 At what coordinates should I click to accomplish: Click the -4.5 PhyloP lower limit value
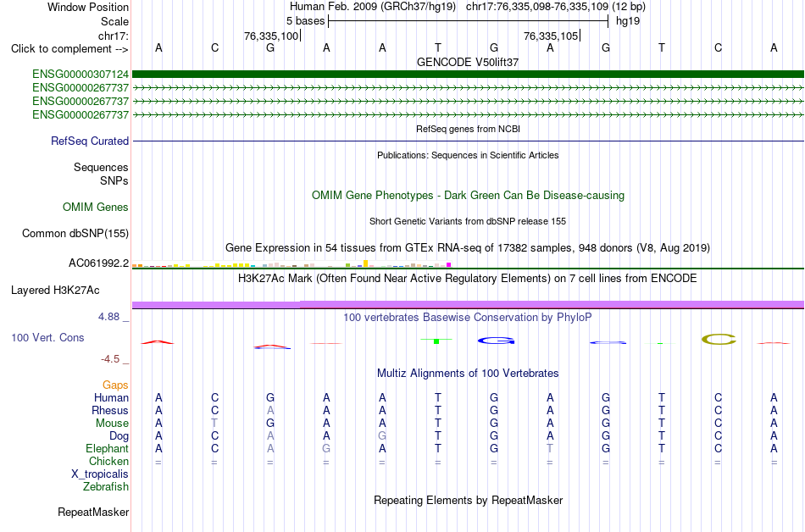coord(110,359)
